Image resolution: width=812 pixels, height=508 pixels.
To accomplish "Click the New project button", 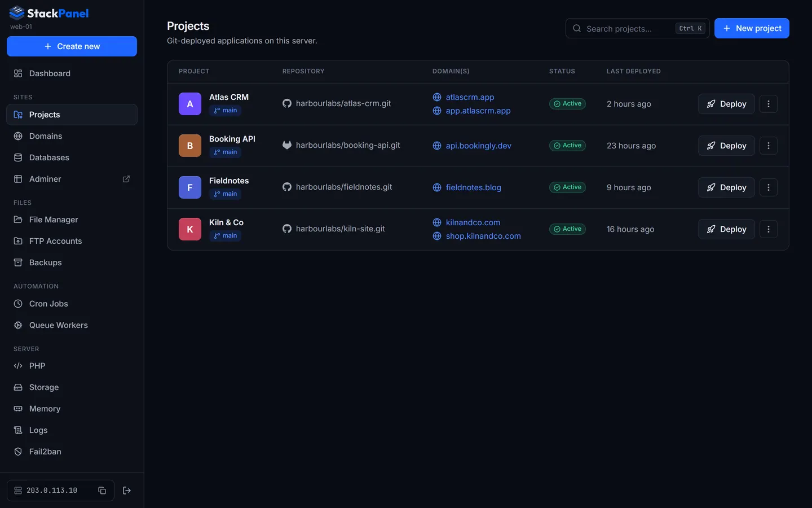I will click(752, 28).
